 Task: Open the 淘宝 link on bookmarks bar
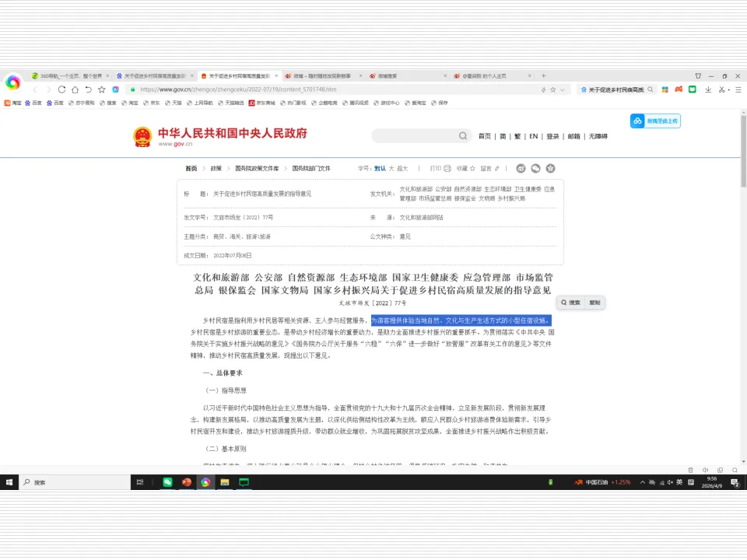coord(16,103)
